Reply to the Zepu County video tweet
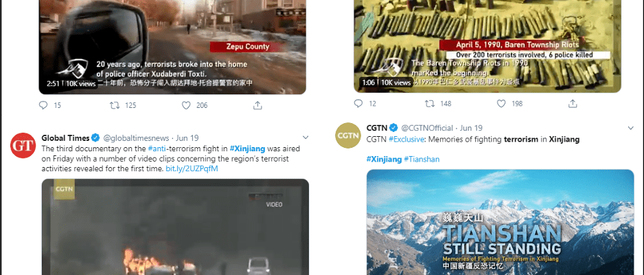The width and height of the screenshot is (644, 275). tap(43, 105)
